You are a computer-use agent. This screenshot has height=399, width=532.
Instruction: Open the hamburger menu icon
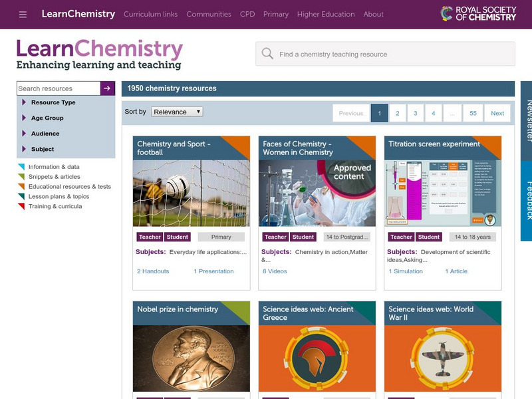click(23, 14)
